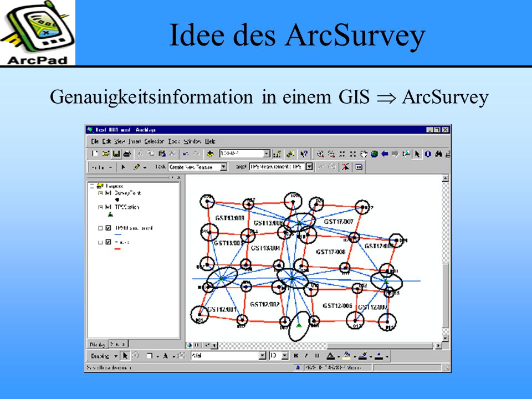Switch to the Source tab
The image size is (532, 399).
pyautogui.click(x=118, y=344)
